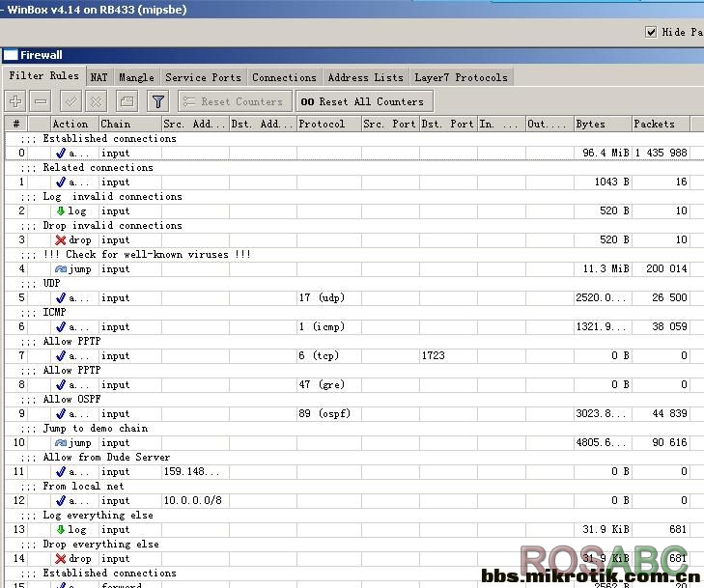The height and width of the screenshot is (588, 704).
Task: Select the '17 (udp)' protocol cell
Action: coord(329,298)
